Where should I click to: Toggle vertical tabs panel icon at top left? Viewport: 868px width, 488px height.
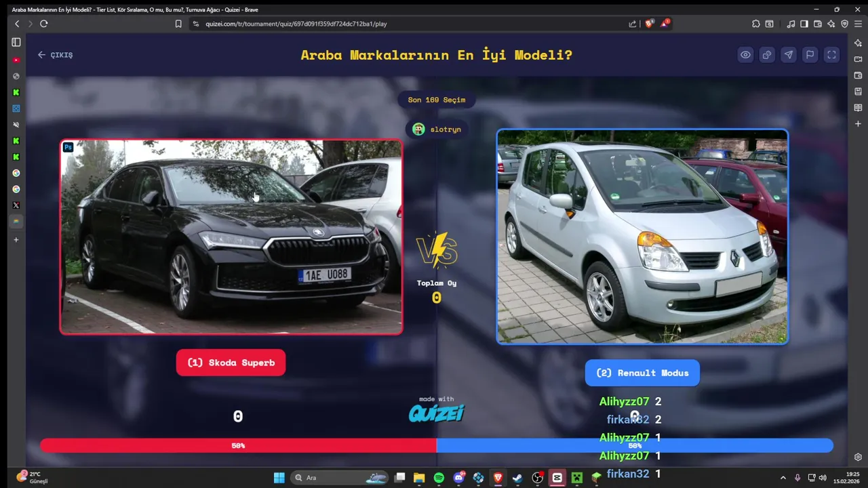[x=16, y=42]
